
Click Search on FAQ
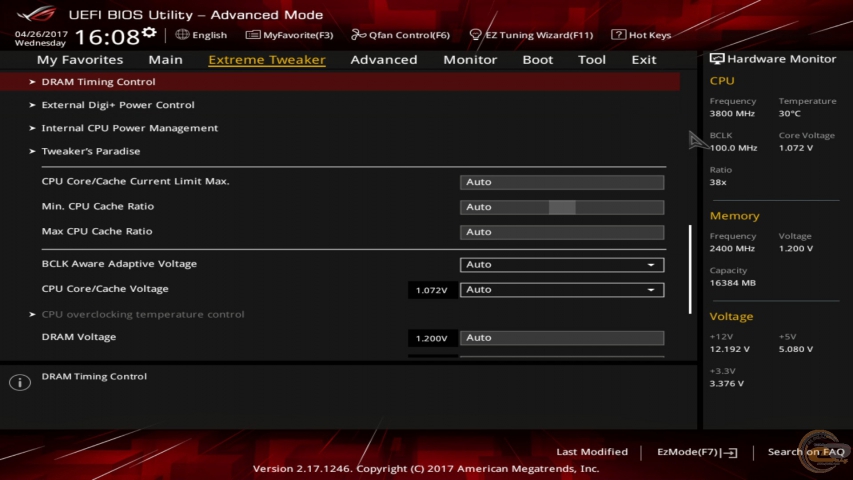[x=806, y=452]
